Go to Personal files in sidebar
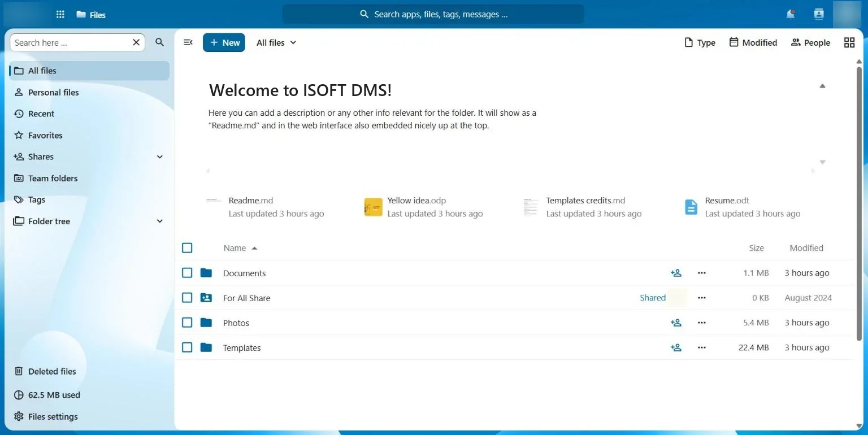868x435 pixels. [x=89, y=92]
